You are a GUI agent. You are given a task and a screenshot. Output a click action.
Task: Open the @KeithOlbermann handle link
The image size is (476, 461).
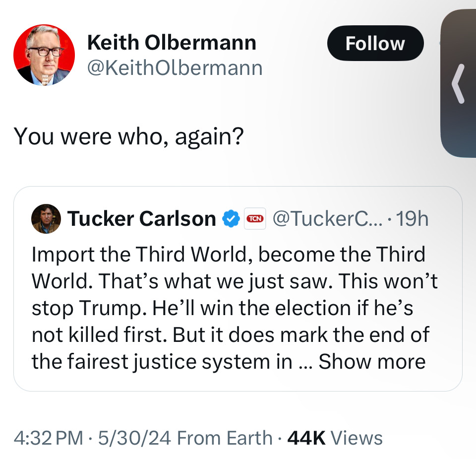point(175,68)
